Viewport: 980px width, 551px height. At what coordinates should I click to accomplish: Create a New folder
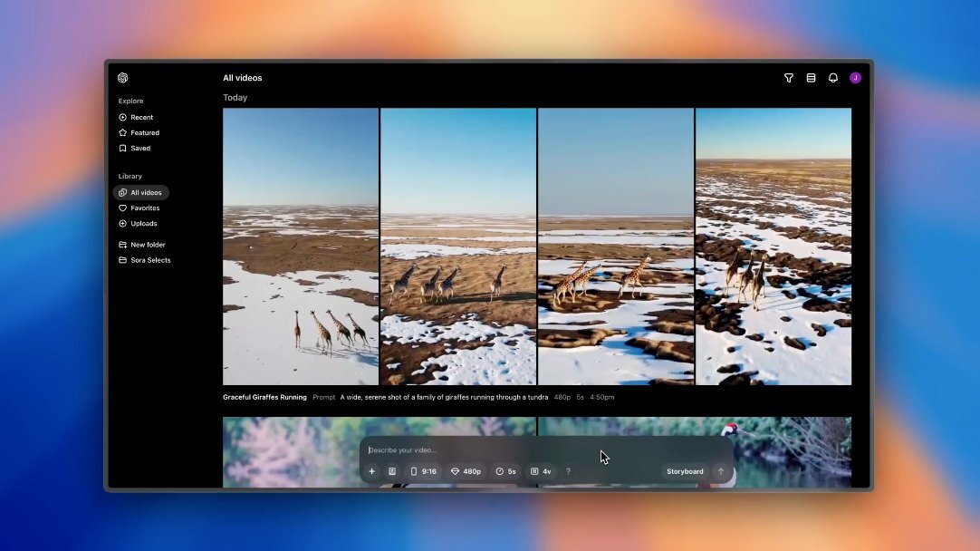tap(148, 245)
